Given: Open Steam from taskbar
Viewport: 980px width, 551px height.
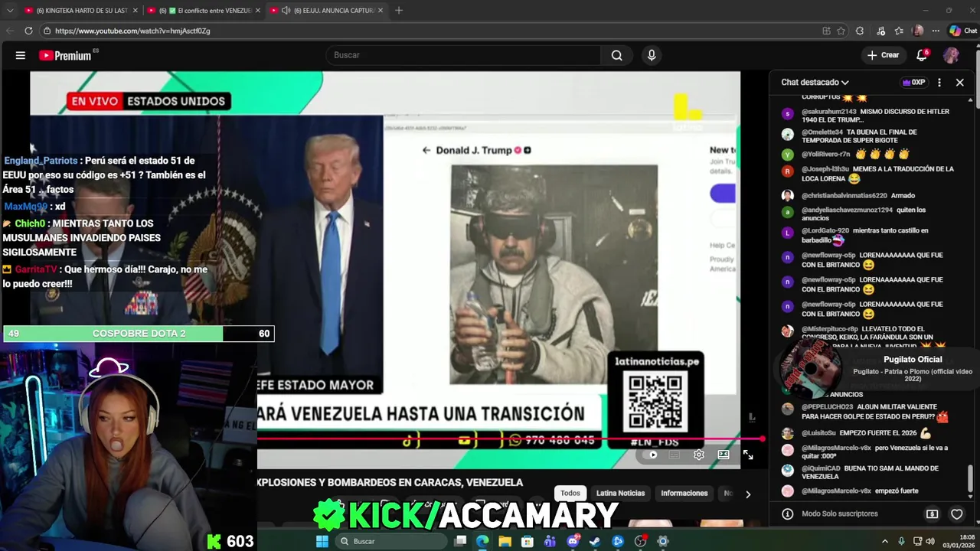Looking at the screenshot, I should (595, 541).
